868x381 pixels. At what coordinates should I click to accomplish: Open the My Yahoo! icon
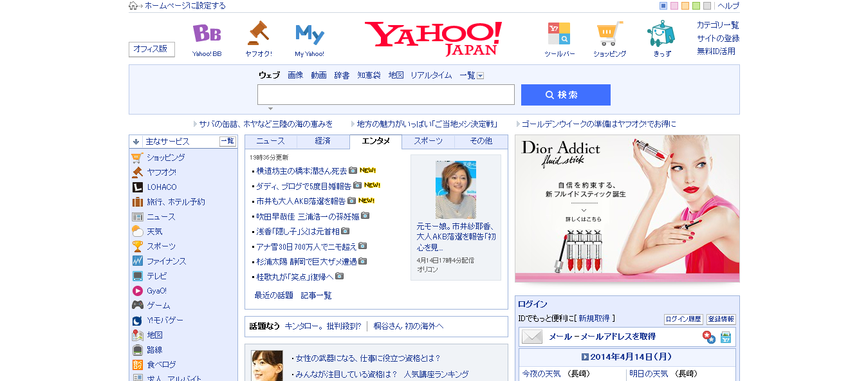coord(309,33)
